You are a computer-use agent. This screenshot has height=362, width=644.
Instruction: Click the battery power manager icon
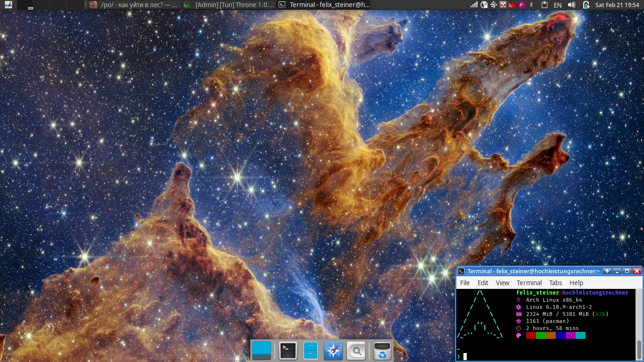click(586, 5)
